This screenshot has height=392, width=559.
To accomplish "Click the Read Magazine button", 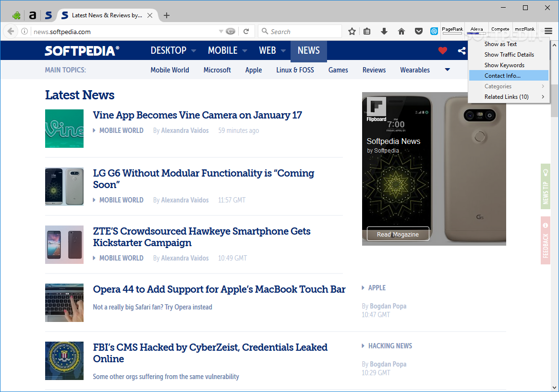I will 398,234.
